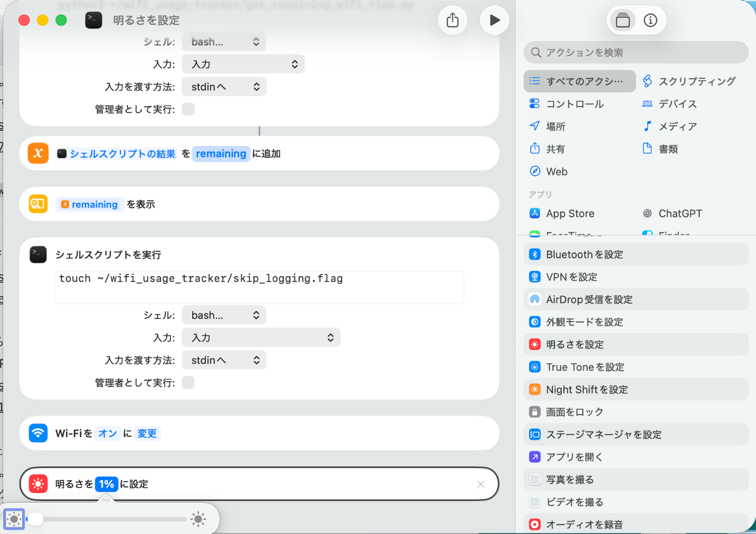Add the True Toneを設定 action
This screenshot has height=534, width=756.
636,367
